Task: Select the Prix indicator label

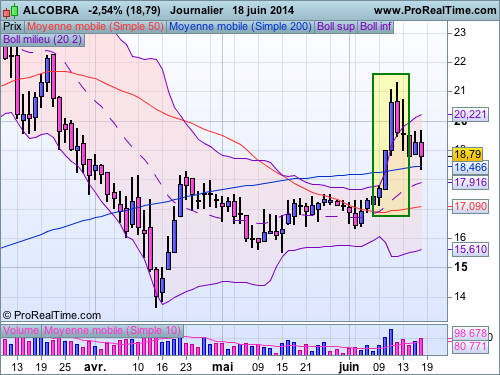Action: pos(12,26)
